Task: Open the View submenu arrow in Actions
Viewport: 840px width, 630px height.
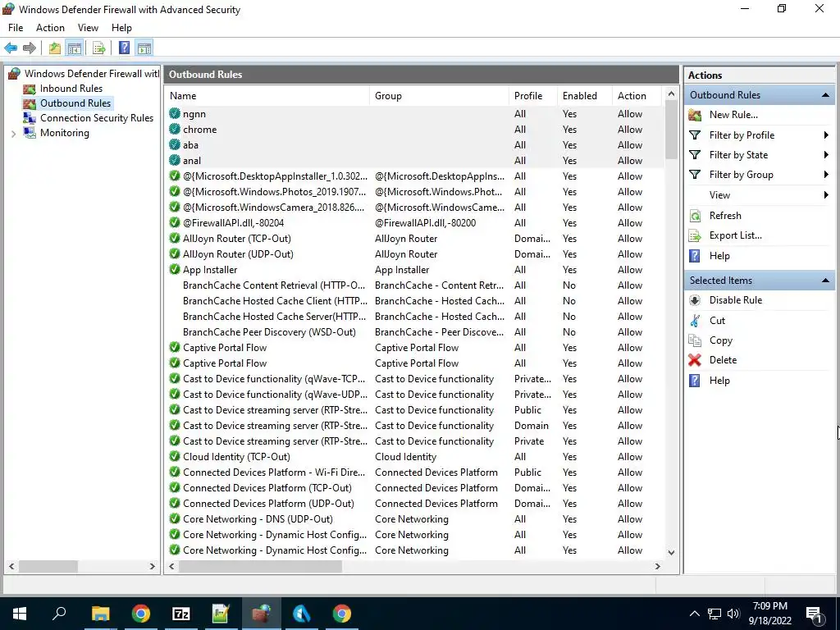Action: [826, 195]
